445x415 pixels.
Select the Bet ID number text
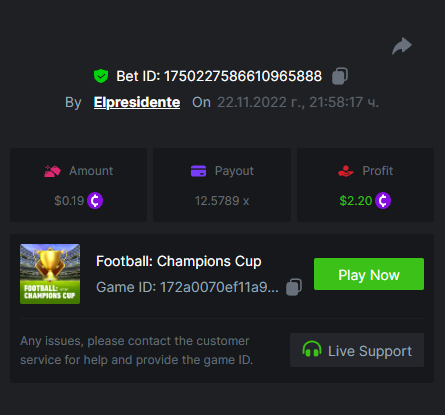tap(243, 76)
